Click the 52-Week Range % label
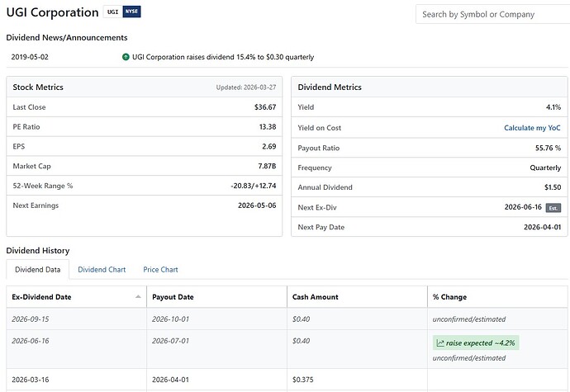This screenshot has width=570, height=392. pyautogui.click(x=43, y=186)
